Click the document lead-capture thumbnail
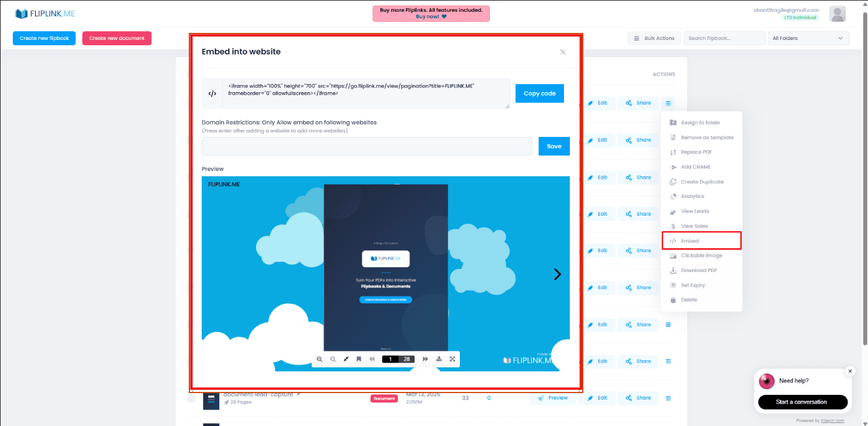 pyautogui.click(x=211, y=401)
